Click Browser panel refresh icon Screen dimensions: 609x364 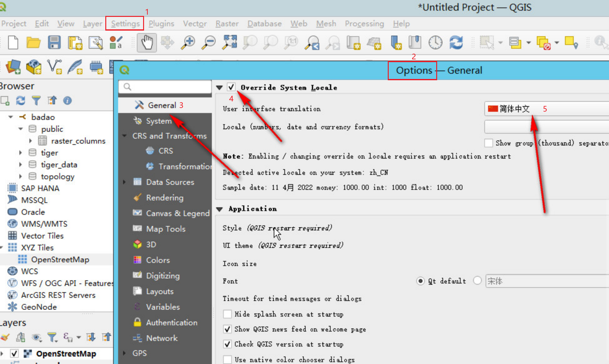click(x=21, y=101)
